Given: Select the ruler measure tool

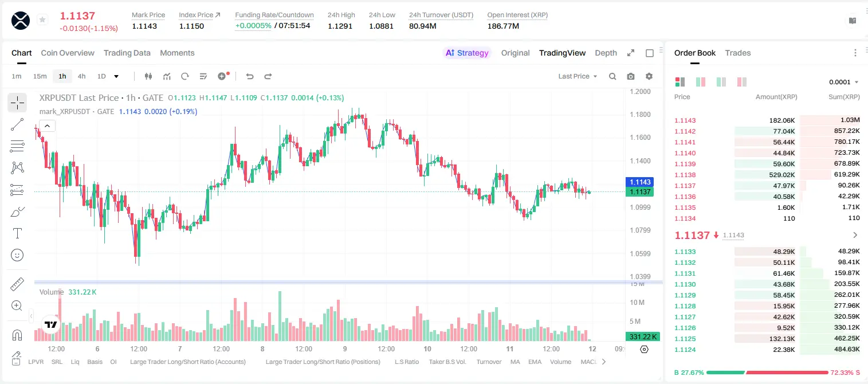Looking at the screenshot, I should point(17,284).
